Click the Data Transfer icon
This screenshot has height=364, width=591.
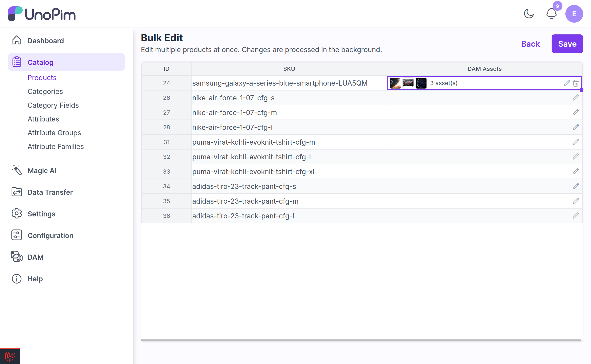(x=17, y=192)
